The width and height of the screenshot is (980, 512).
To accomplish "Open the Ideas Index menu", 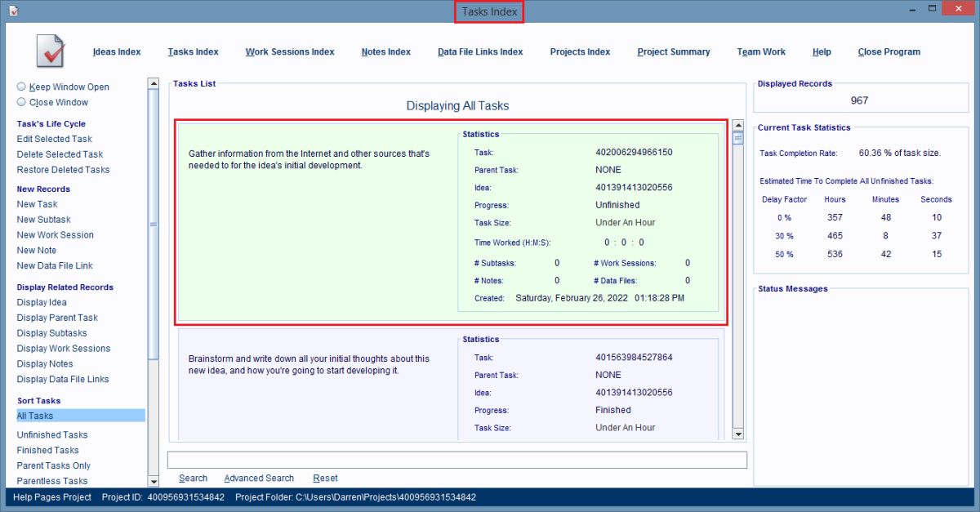I will click(x=117, y=51).
